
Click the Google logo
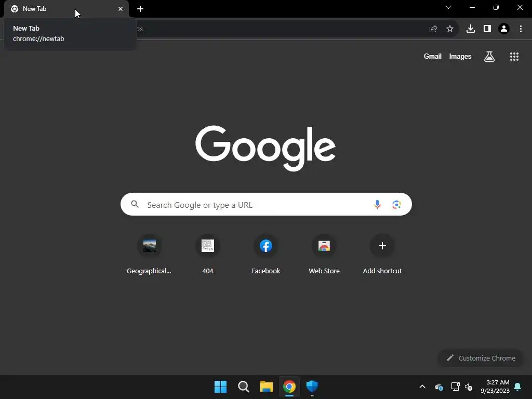265,148
